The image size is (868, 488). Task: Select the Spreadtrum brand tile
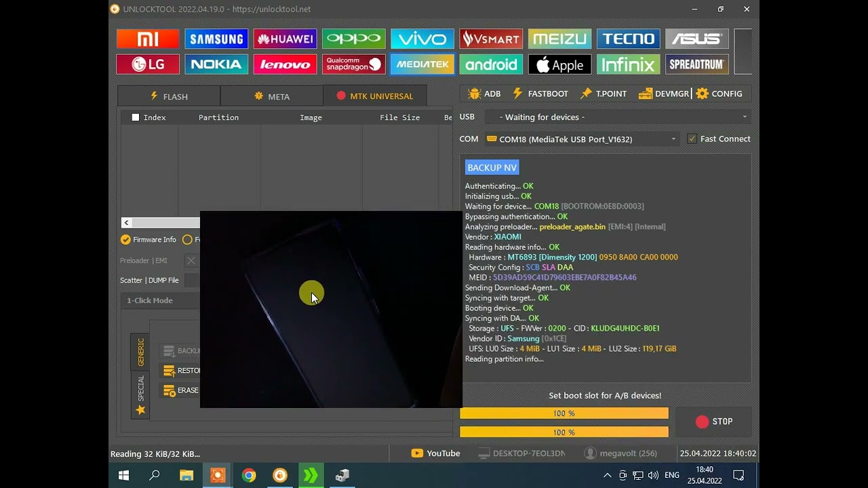(x=697, y=64)
